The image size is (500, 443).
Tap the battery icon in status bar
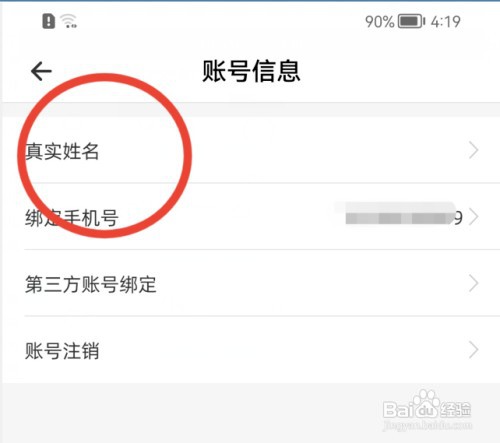click(412, 22)
